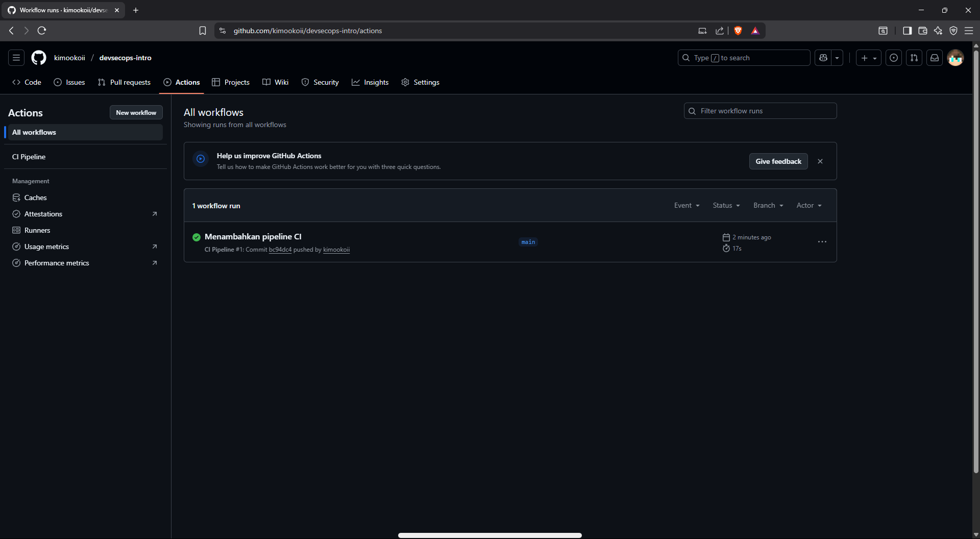Switch to the Security tab
Image resolution: width=980 pixels, height=539 pixels.
[320, 82]
